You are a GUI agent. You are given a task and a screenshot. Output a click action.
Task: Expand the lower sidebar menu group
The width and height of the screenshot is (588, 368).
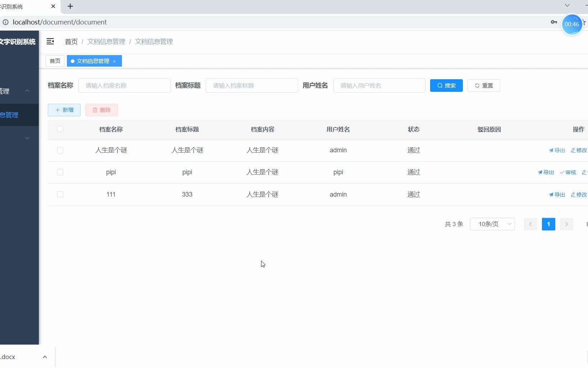pyautogui.click(x=27, y=138)
